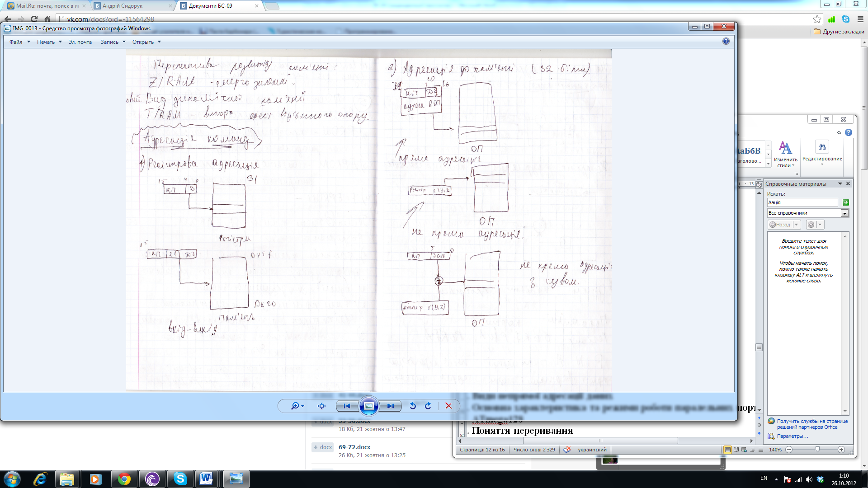Image resolution: width=868 pixels, height=488 pixels.
Task: Switch to the Mail.Ru browser tab
Action: coord(47,6)
